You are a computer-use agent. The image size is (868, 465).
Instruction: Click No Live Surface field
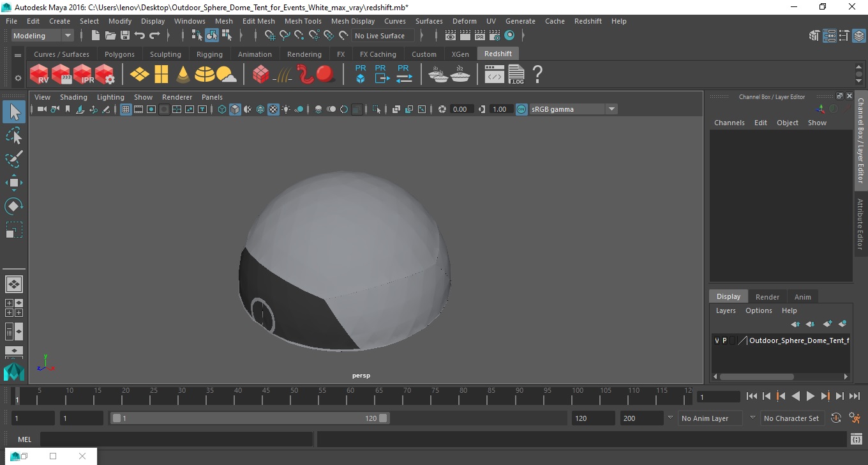383,36
